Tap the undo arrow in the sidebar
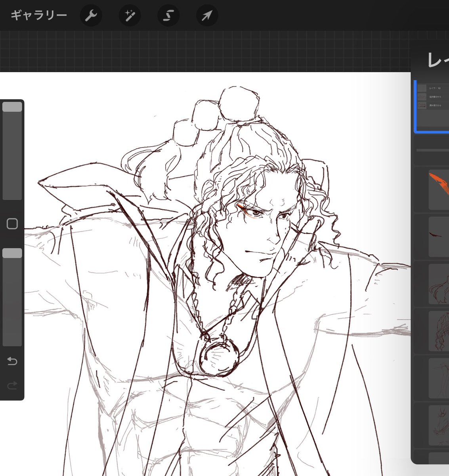The width and height of the screenshot is (449, 476). coord(12,361)
